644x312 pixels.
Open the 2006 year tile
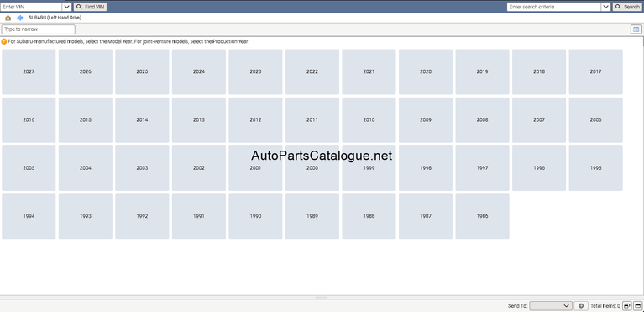[x=595, y=119]
